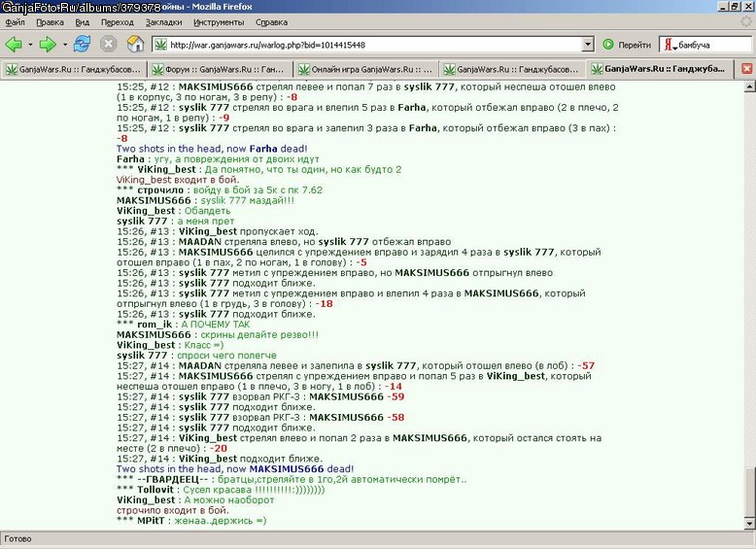The width and height of the screenshot is (756, 549).
Task: Go forward with the green right arrow
Action: click(48, 45)
